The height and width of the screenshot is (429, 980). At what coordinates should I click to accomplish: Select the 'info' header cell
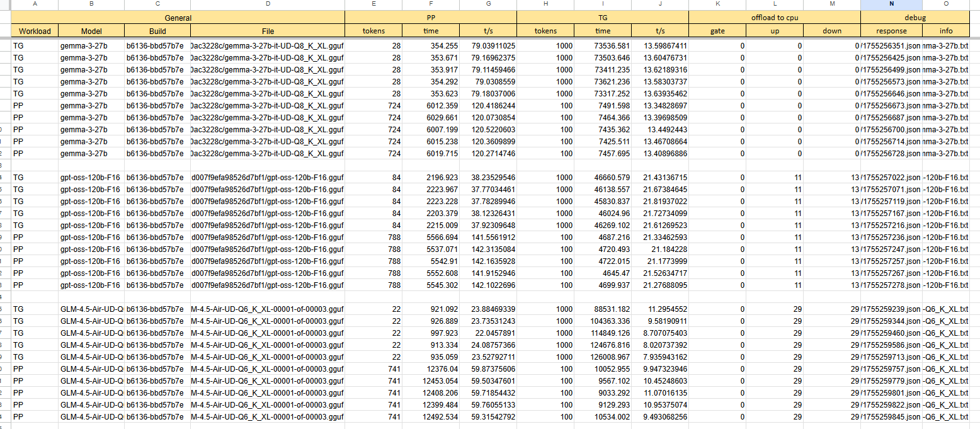[x=946, y=31]
